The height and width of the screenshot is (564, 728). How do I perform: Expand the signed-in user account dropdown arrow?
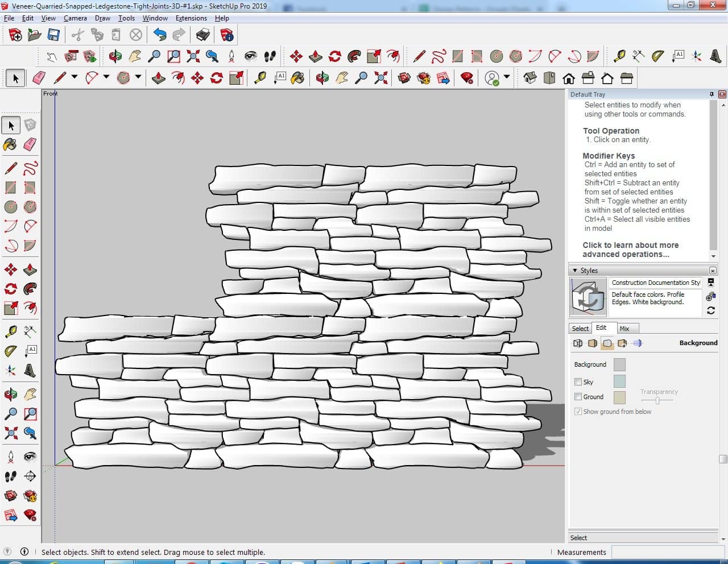[507, 77]
